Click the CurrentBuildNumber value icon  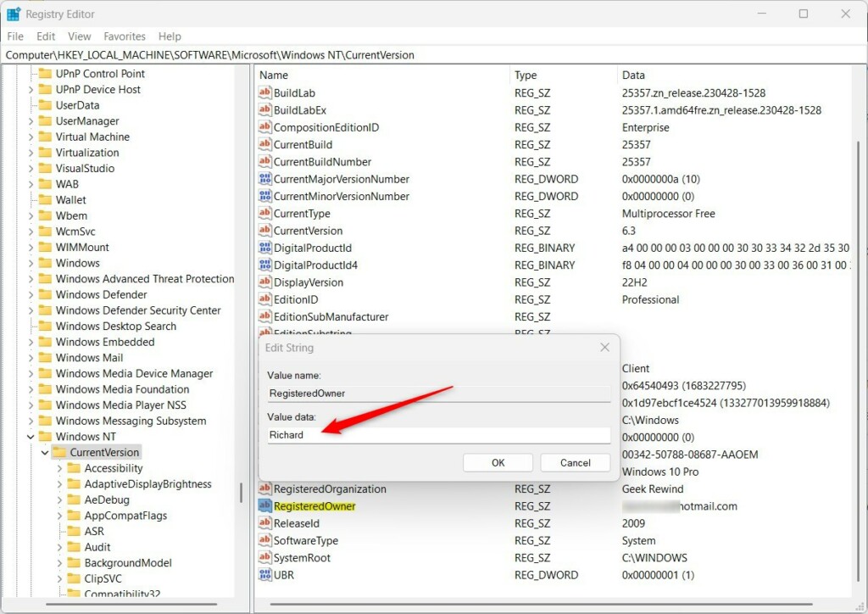point(265,161)
